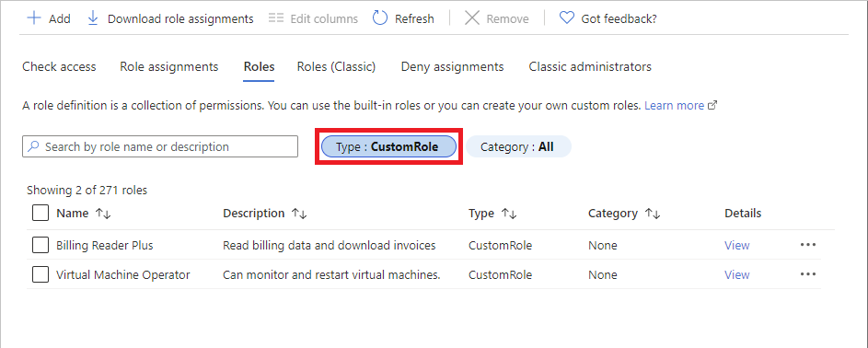This screenshot has width=868, height=348.
Task: Open more options for Virtual Machine Operator
Action: (807, 273)
